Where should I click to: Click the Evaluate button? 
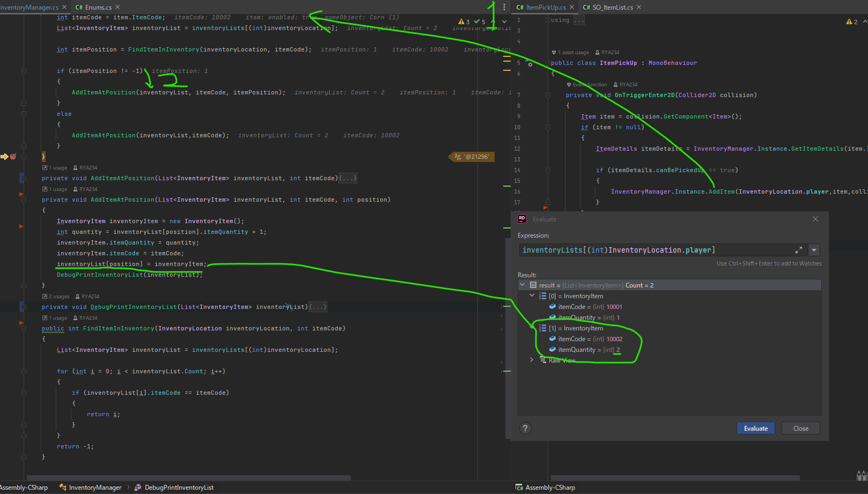pyautogui.click(x=756, y=428)
